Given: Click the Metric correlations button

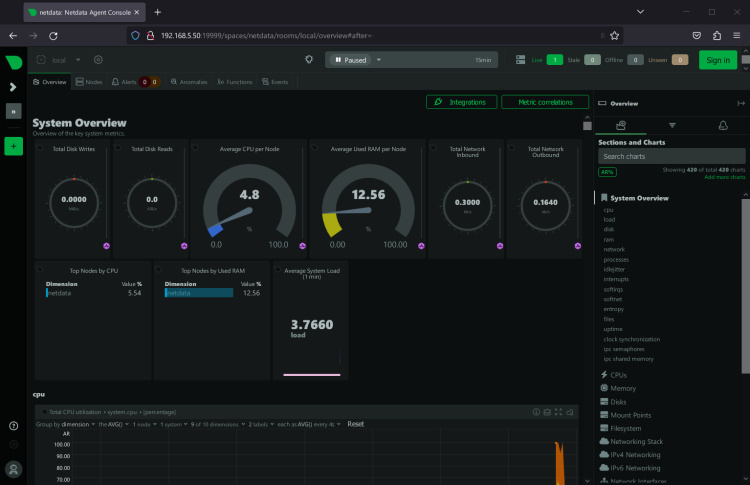Looking at the screenshot, I should (x=545, y=102).
